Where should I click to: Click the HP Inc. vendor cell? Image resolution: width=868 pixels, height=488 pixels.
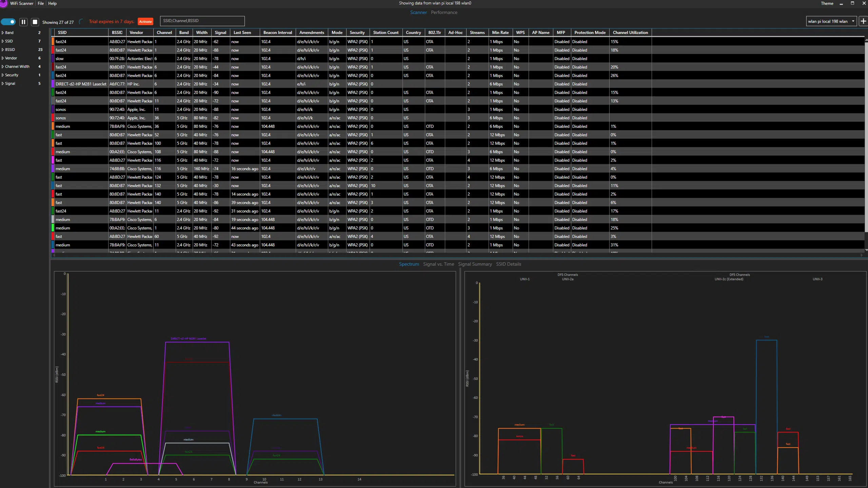(x=140, y=84)
